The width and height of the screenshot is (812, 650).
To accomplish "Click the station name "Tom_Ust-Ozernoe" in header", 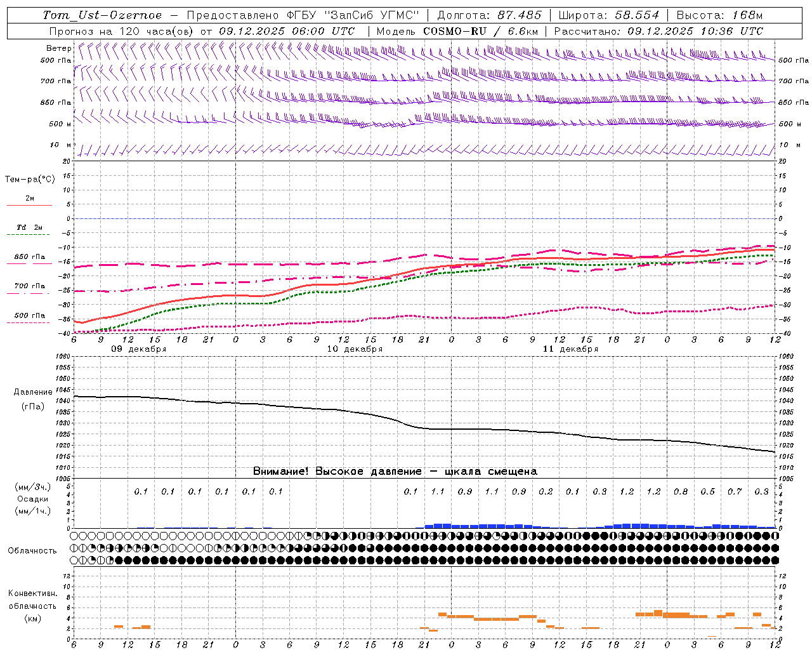I will pos(102,15).
